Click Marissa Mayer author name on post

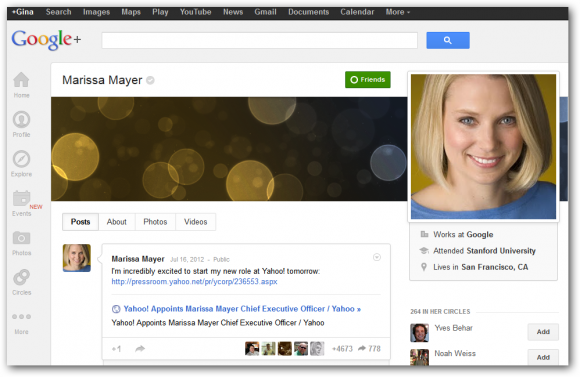(x=138, y=259)
